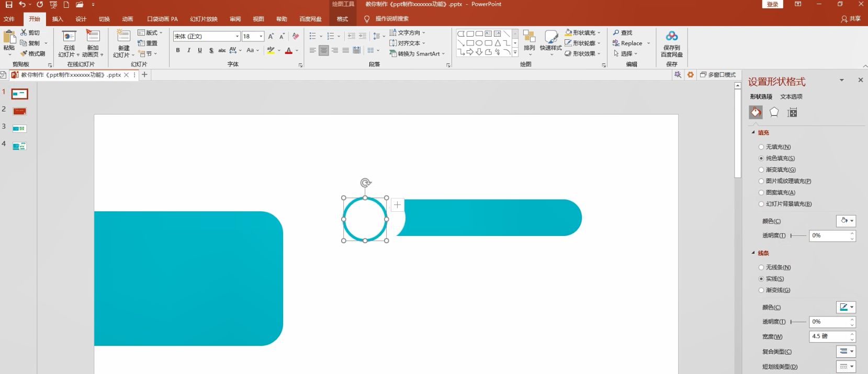The height and width of the screenshot is (374, 868).
Task: Open the Size & Properties tab icon
Action: 792,112
